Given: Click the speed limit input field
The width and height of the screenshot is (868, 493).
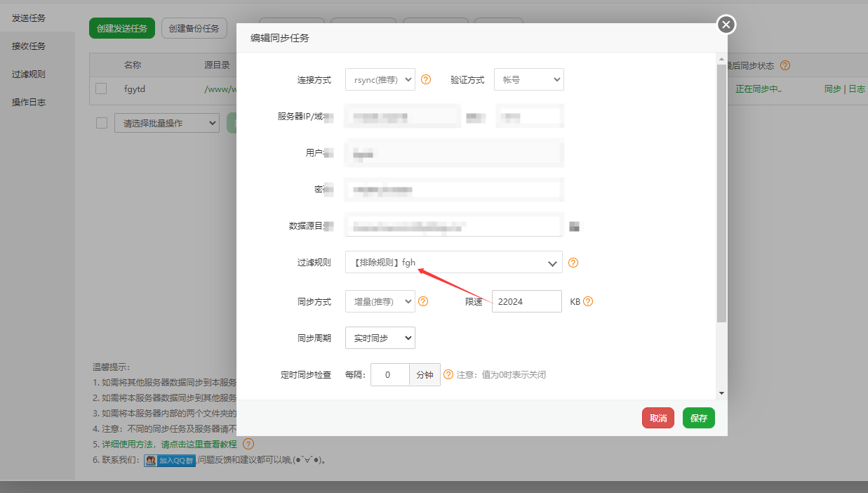Looking at the screenshot, I should coord(527,301).
